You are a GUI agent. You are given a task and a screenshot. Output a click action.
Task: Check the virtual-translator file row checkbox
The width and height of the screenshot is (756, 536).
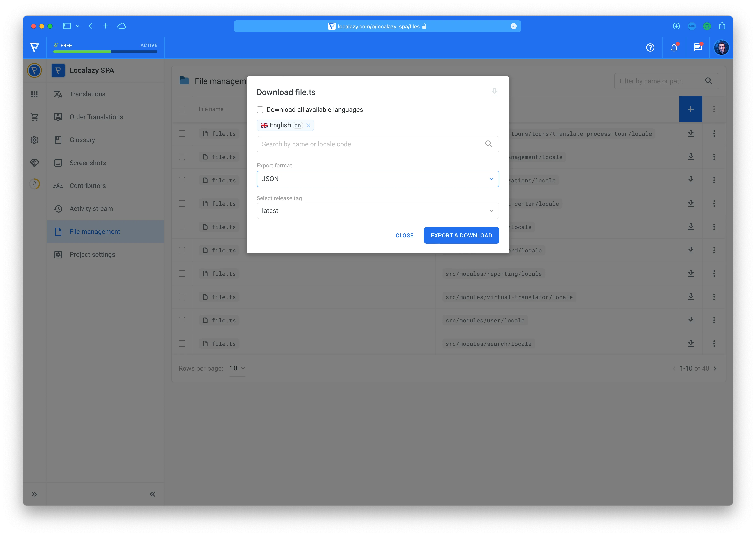[x=182, y=297]
